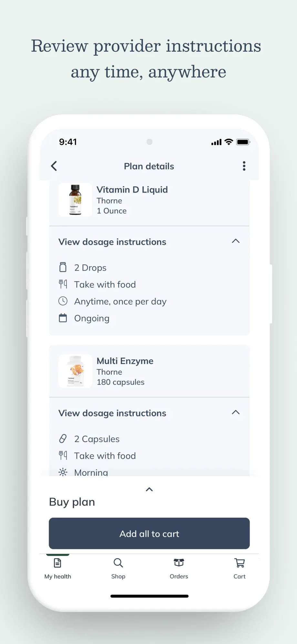Open the Vitamin D Liquid product title
This screenshot has width=297, height=644.
click(x=132, y=190)
